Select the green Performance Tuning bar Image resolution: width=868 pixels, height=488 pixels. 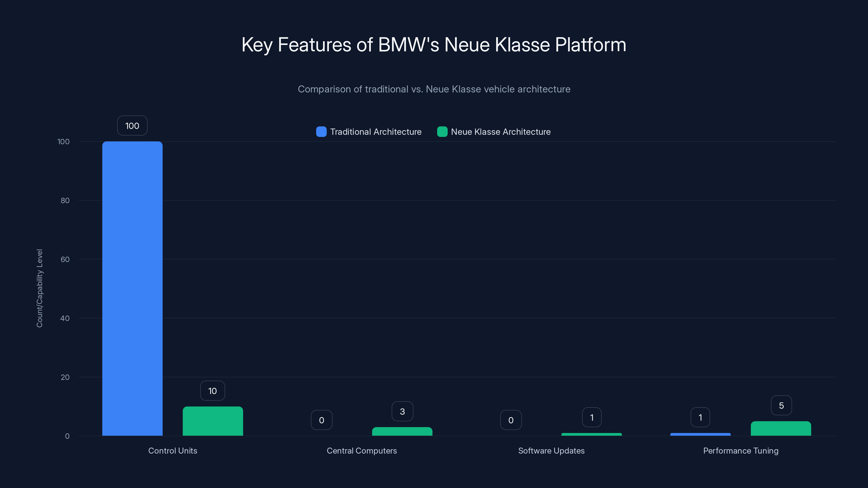click(x=781, y=428)
